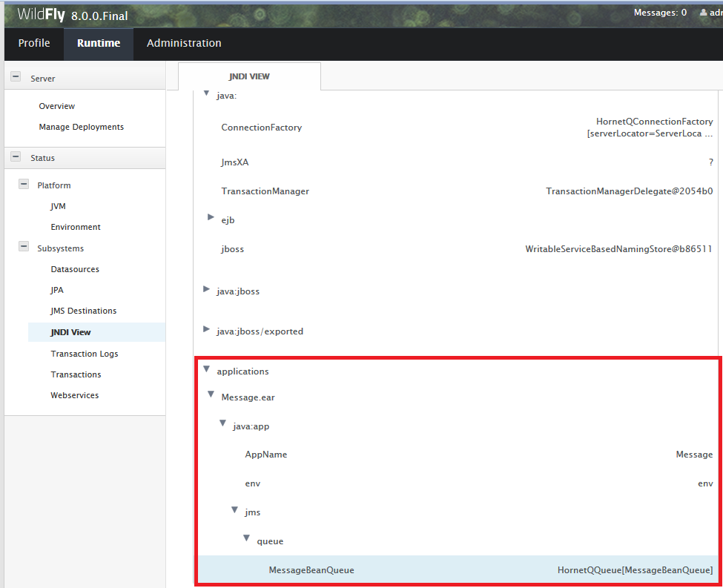
Task: Select the jboss entry under java:
Action: tap(232, 249)
